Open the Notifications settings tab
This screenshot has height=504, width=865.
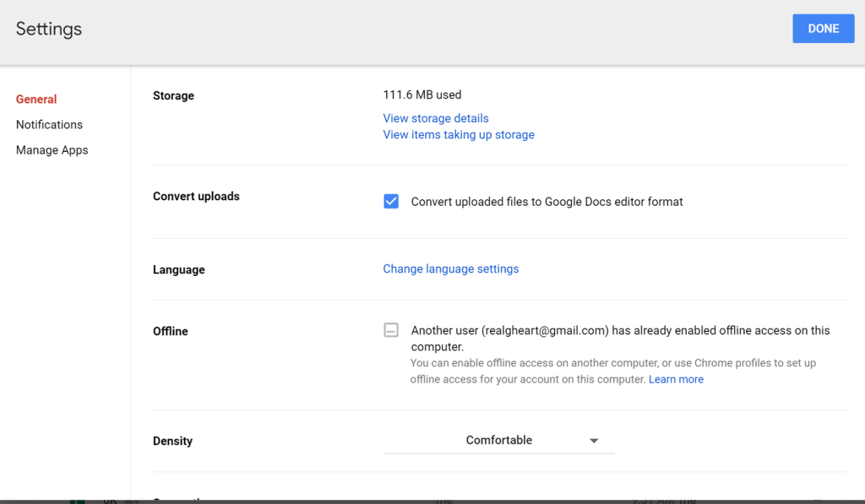(x=49, y=124)
